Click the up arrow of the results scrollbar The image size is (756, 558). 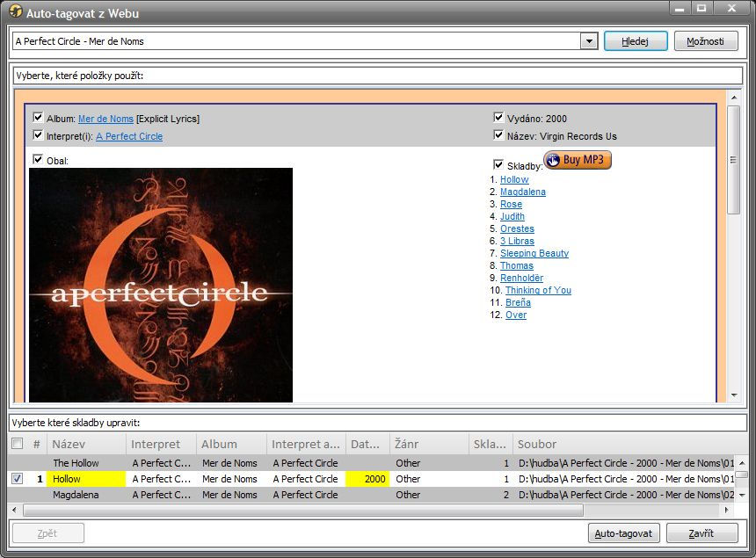click(x=734, y=98)
